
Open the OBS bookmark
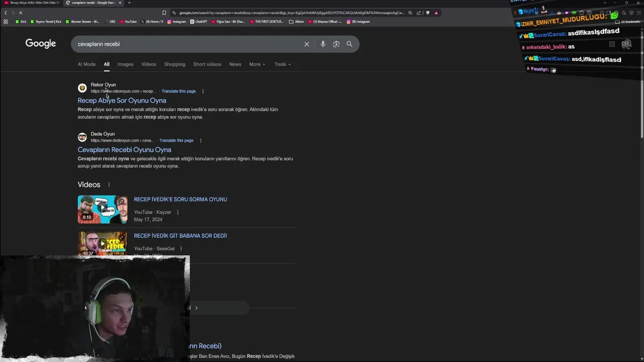pyautogui.click(x=110, y=22)
